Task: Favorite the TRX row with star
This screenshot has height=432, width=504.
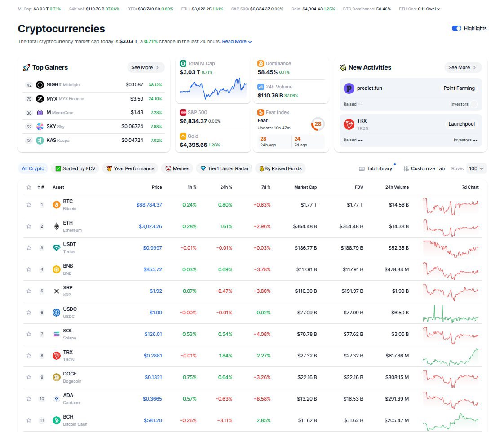Action: coord(29,356)
